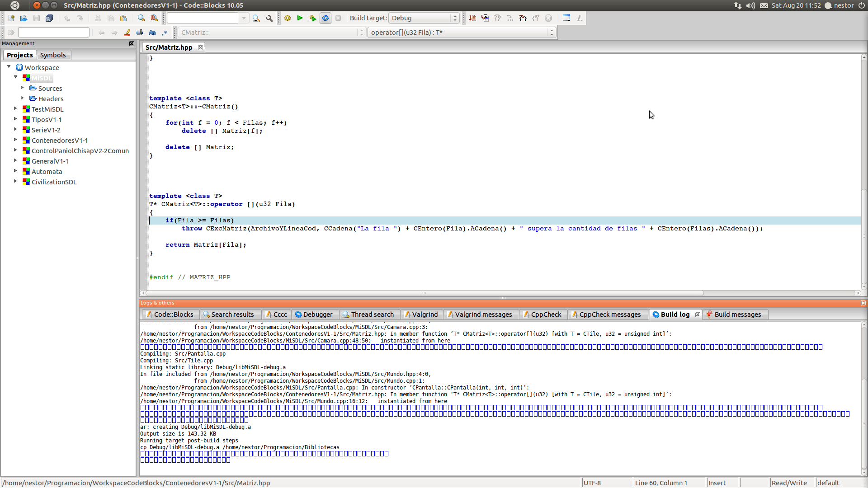Toggle match case Aa icon
The image size is (868, 488).
(152, 33)
